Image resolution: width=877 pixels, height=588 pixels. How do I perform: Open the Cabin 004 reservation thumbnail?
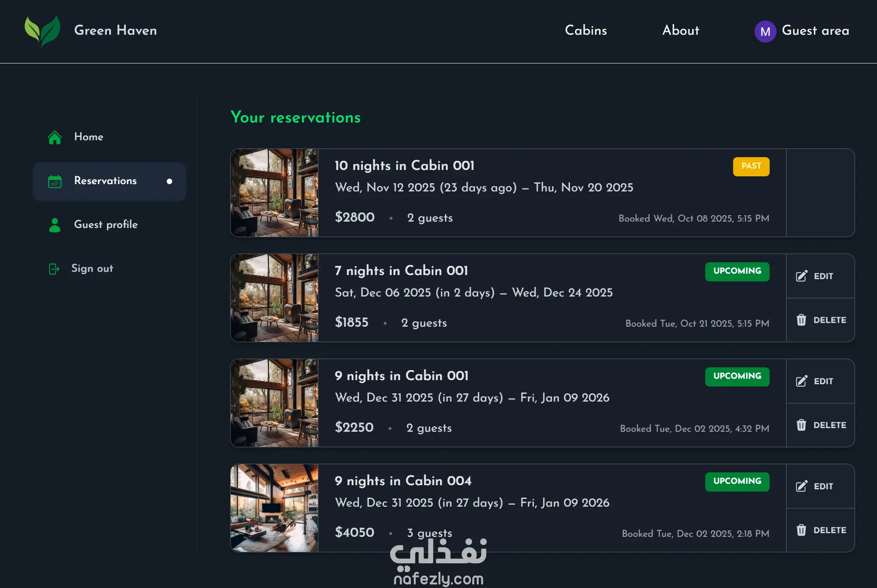point(275,508)
